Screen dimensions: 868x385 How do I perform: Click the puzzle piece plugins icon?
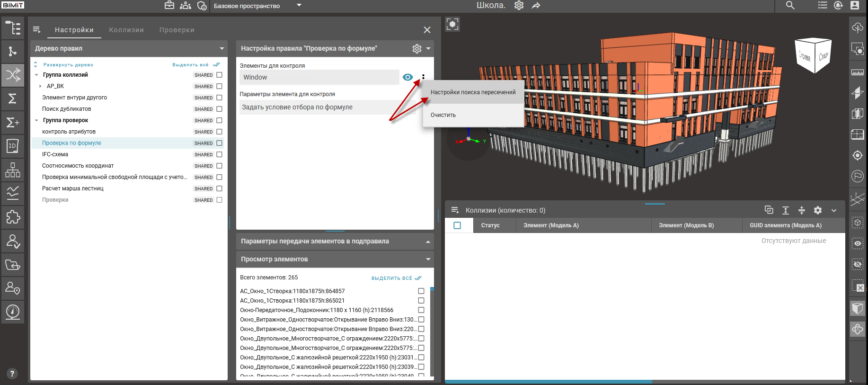point(13,217)
